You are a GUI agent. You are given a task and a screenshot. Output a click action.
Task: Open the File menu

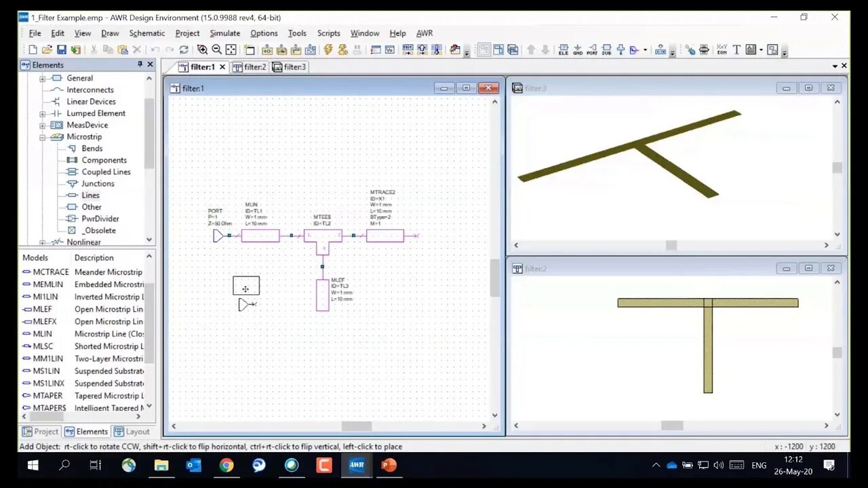pos(35,33)
